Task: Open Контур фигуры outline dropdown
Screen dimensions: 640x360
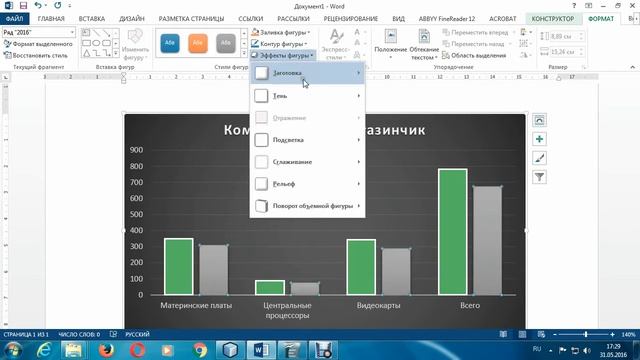Action: 280,44
